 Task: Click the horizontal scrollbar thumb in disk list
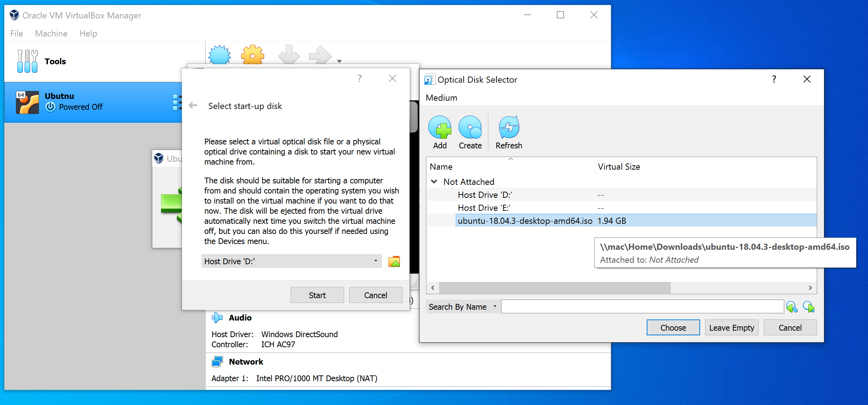[555, 288]
